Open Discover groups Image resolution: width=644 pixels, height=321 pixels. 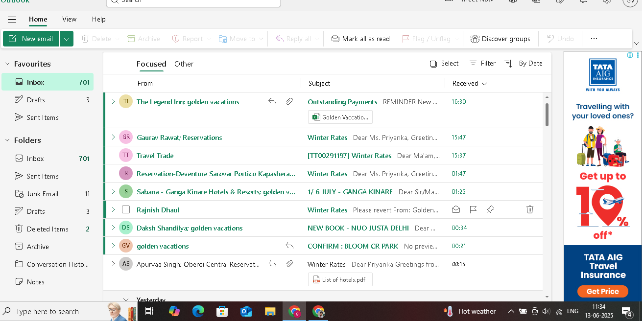pyautogui.click(x=501, y=39)
